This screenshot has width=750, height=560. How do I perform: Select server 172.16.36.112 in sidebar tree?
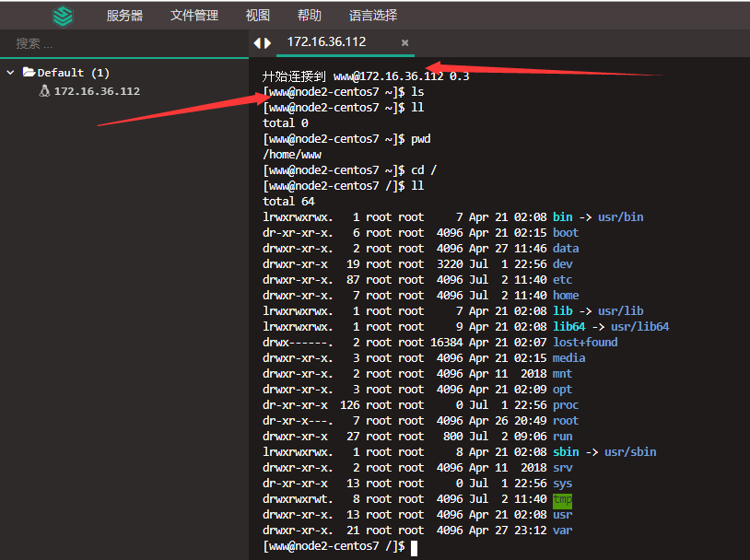pos(97,91)
